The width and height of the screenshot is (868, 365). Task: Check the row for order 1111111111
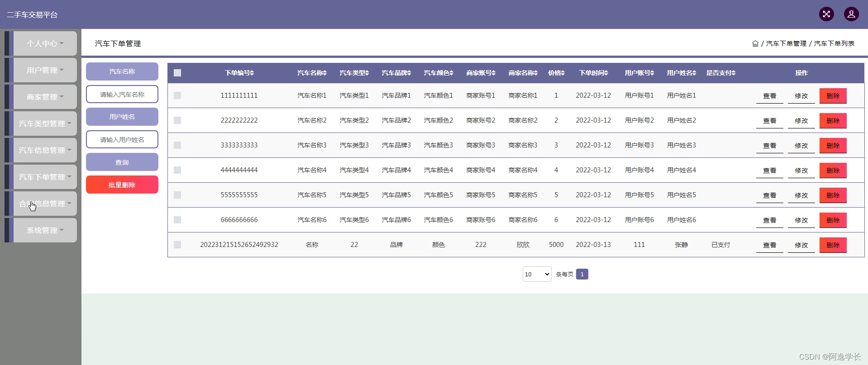coord(177,95)
